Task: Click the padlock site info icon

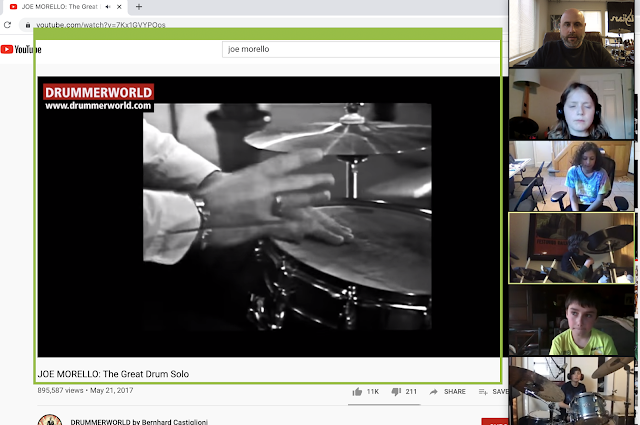Action: (28, 25)
